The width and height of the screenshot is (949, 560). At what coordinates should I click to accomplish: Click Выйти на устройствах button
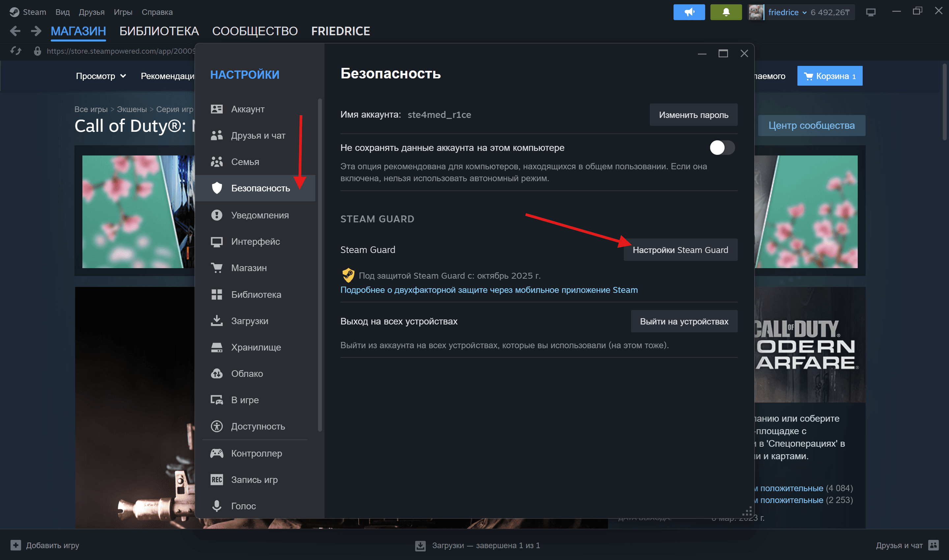pyautogui.click(x=684, y=322)
